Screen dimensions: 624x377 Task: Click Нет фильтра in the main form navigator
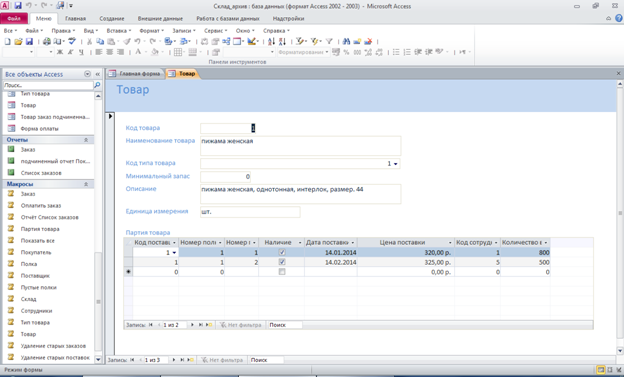click(222, 360)
